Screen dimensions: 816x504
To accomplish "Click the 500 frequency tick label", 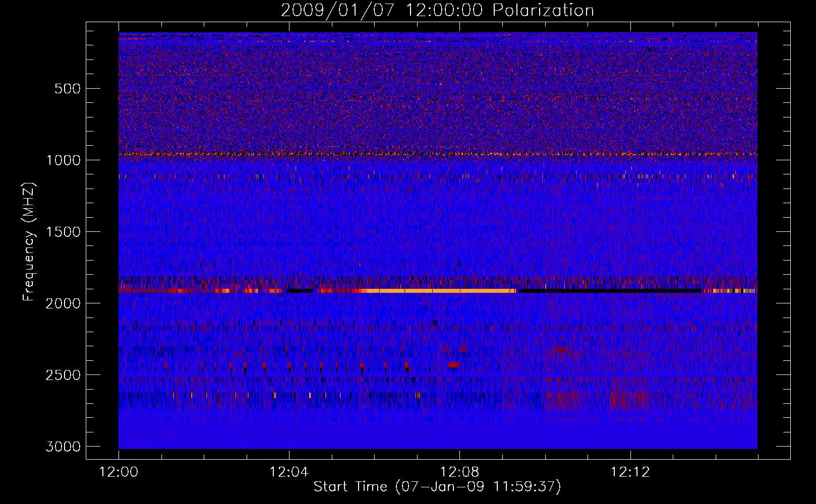I will [x=68, y=89].
